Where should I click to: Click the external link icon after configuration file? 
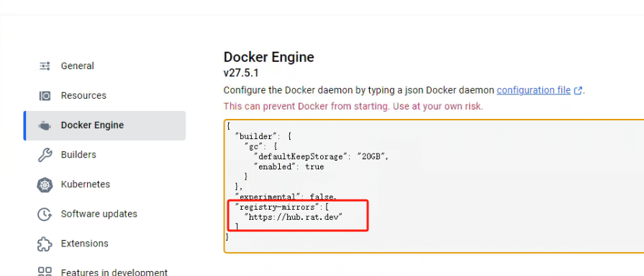pos(578,91)
